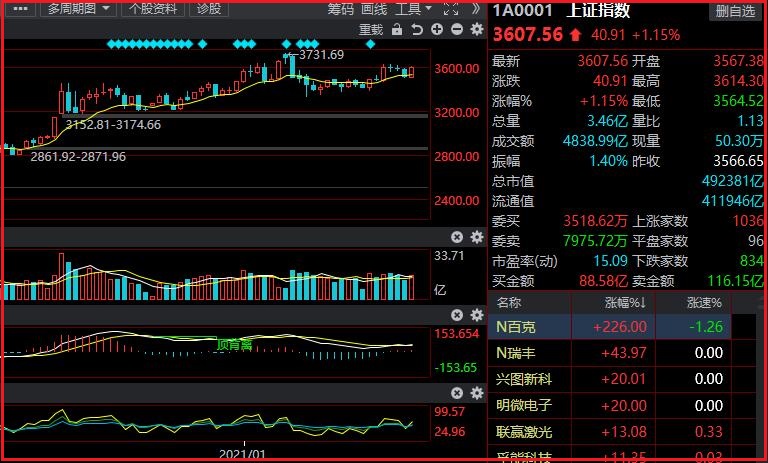Click the 2021/01 date axis marker
The height and width of the screenshot is (463, 768).
[242, 454]
